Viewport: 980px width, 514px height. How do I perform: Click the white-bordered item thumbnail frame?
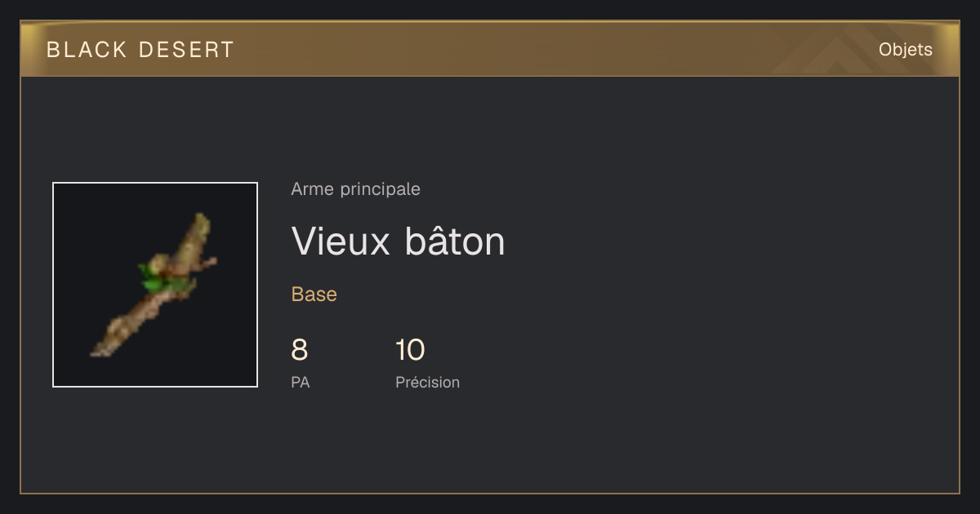coord(155,285)
